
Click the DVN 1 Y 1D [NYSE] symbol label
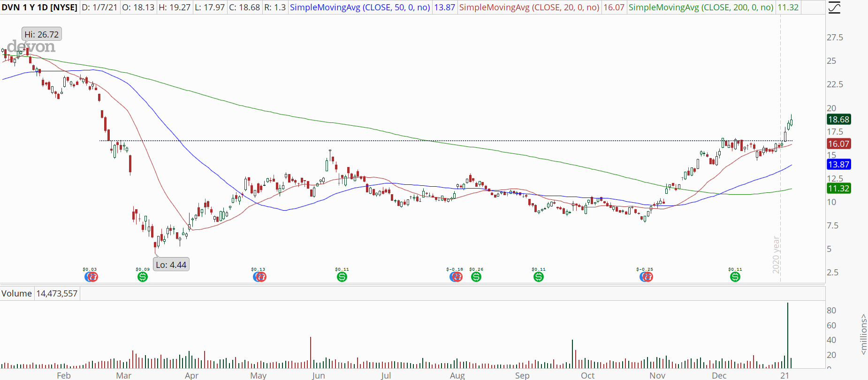coord(39,8)
